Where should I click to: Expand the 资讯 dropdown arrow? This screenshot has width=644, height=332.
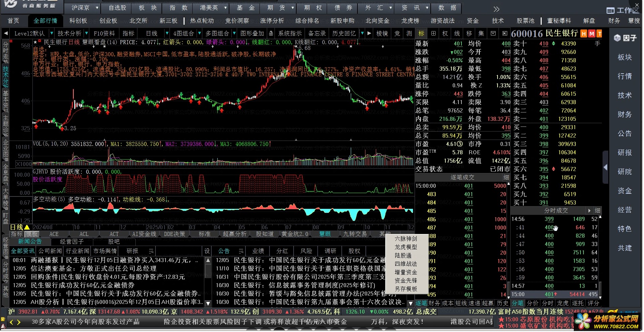point(427,8)
